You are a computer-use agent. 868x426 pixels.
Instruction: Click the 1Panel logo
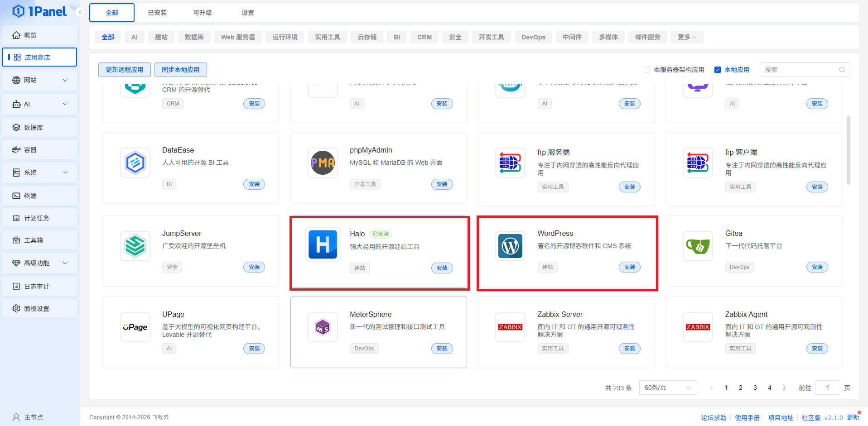[x=39, y=11]
